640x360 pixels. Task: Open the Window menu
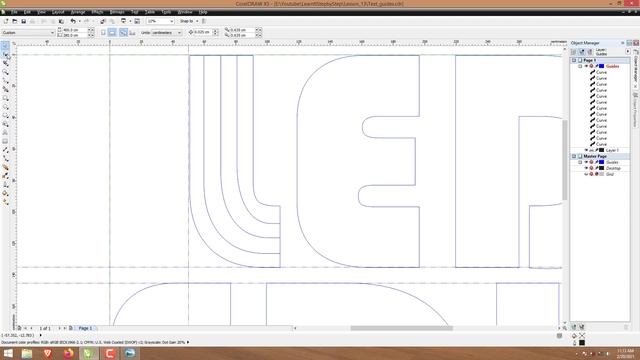tap(185, 12)
